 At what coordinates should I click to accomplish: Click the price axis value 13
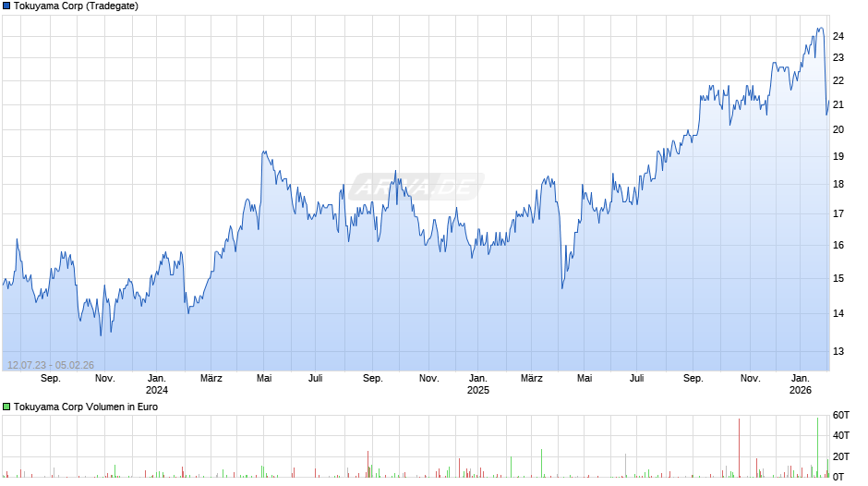pos(838,351)
